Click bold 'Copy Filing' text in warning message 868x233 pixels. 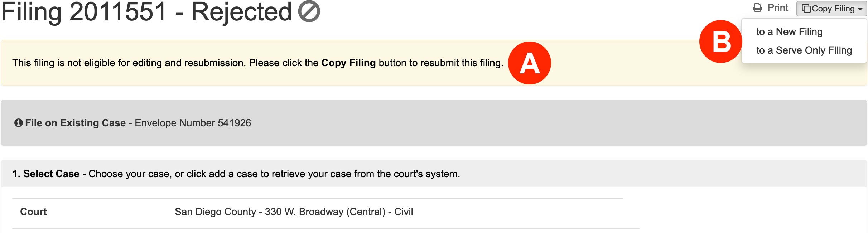tap(349, 63)
